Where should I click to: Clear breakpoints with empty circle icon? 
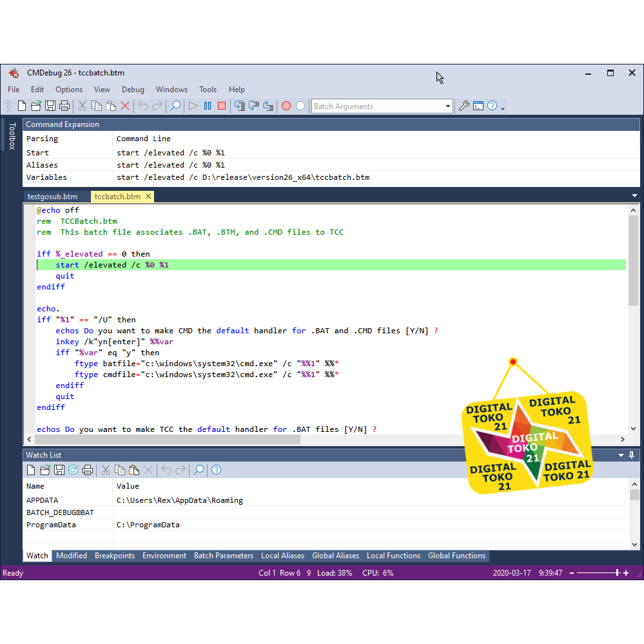coord(300,106)
